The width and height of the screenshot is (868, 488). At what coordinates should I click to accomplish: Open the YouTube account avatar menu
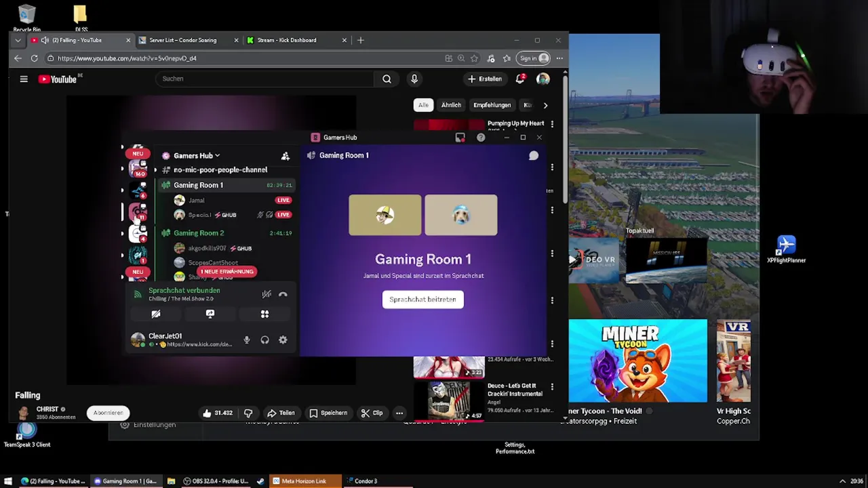(542, 79)
